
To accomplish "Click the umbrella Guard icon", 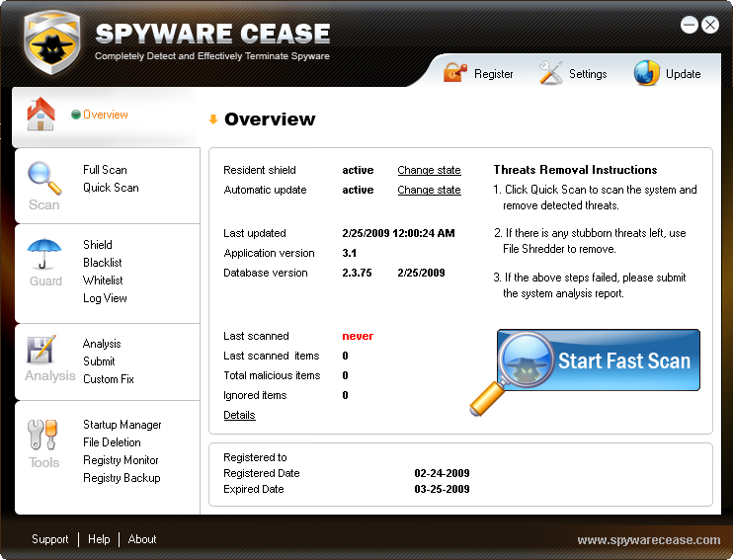I will coord(43,253).
